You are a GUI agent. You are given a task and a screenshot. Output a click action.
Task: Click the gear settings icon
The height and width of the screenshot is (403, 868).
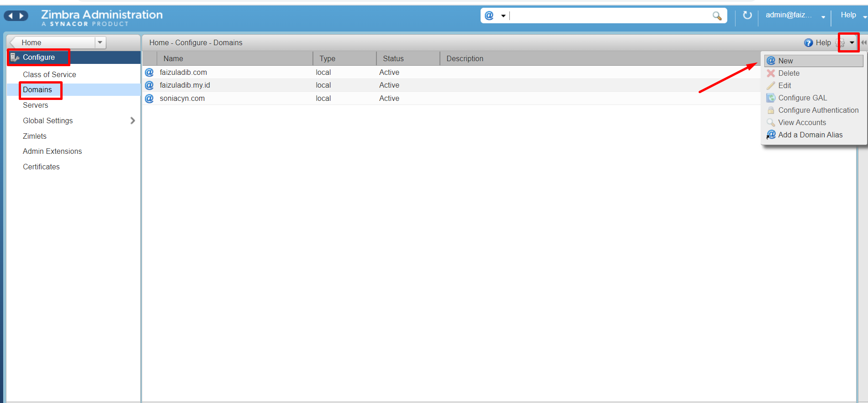click(x=841, y=43)
